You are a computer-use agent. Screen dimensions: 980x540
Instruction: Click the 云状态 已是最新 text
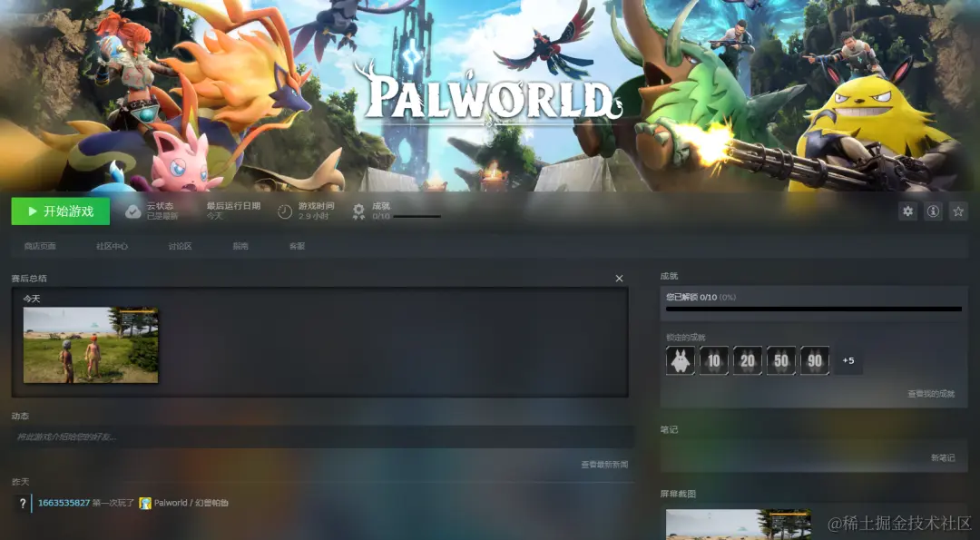162,211
